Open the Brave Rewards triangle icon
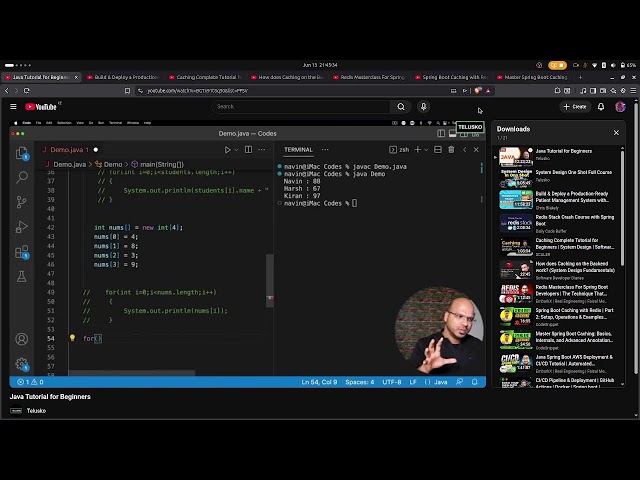Image resolution: width=640 pixels, height=480 pixels. pos(488,91)
